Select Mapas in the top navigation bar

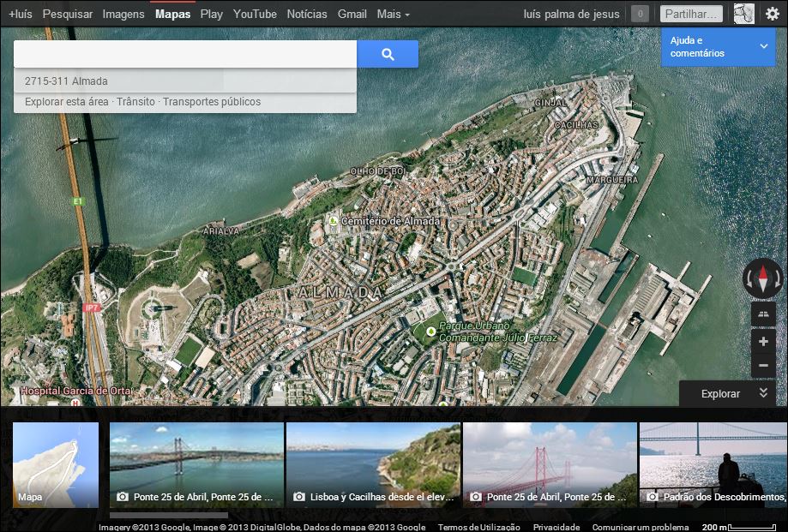[x=171, y=13]
